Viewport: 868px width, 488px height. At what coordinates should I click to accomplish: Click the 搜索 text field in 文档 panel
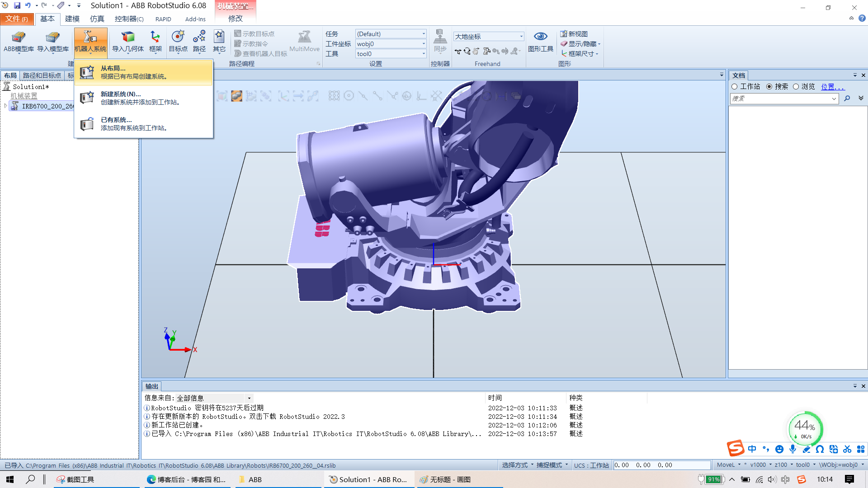click(784, 99)
